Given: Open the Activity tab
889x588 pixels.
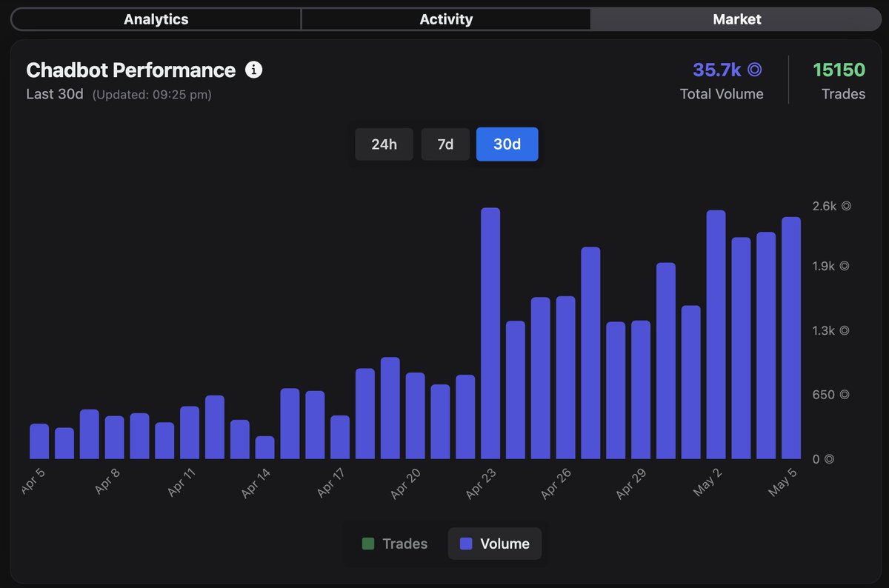Looking at the screenshot, I should point(446,19).
